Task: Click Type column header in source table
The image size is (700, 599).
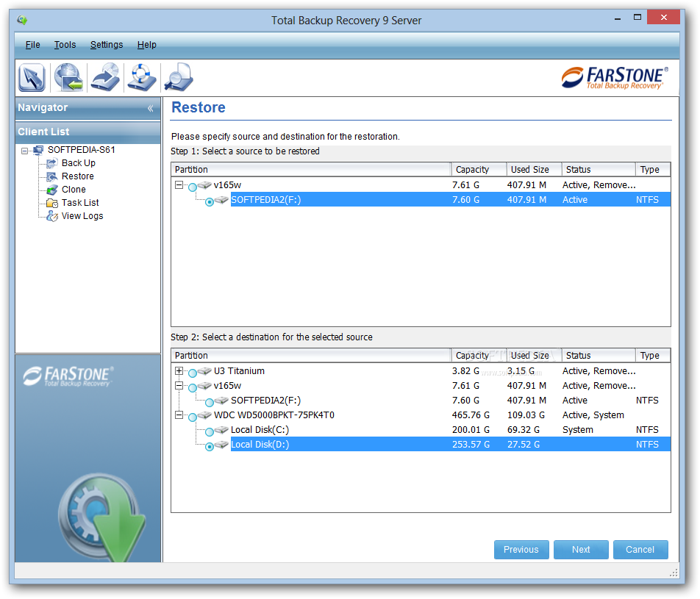Action: pyautogui.click(x=653, y=170)
